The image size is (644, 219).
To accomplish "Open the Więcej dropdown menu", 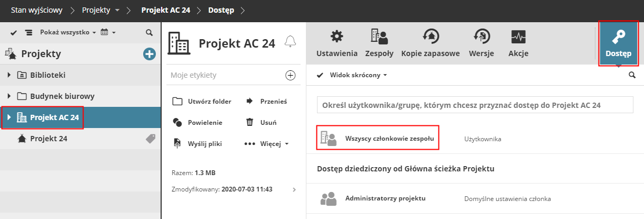I will click(x=267, y=143).
